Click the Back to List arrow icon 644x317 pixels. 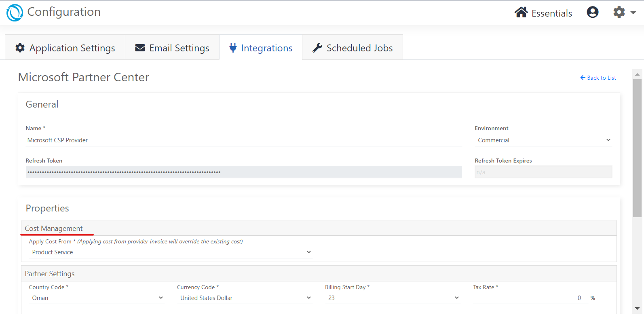coord(583,78)
